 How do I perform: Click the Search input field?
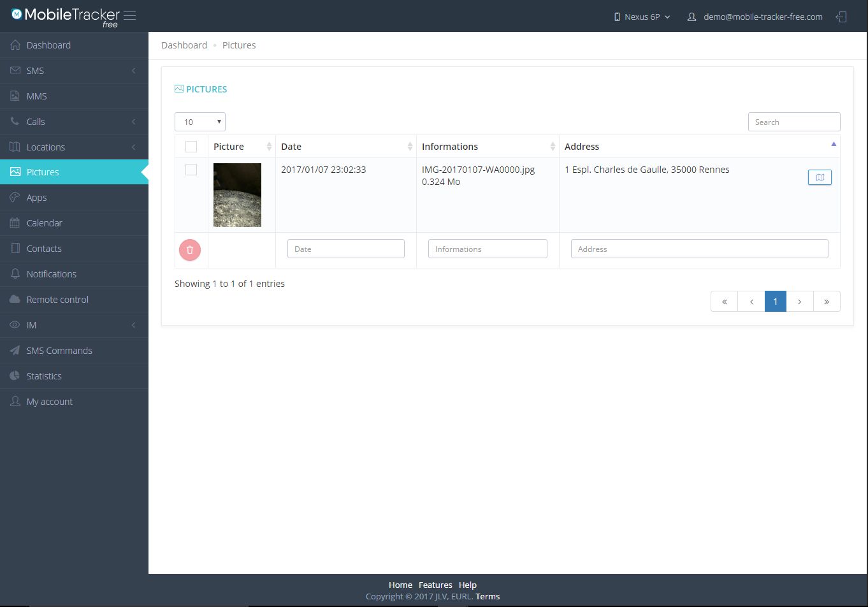(x=794, y=122)
